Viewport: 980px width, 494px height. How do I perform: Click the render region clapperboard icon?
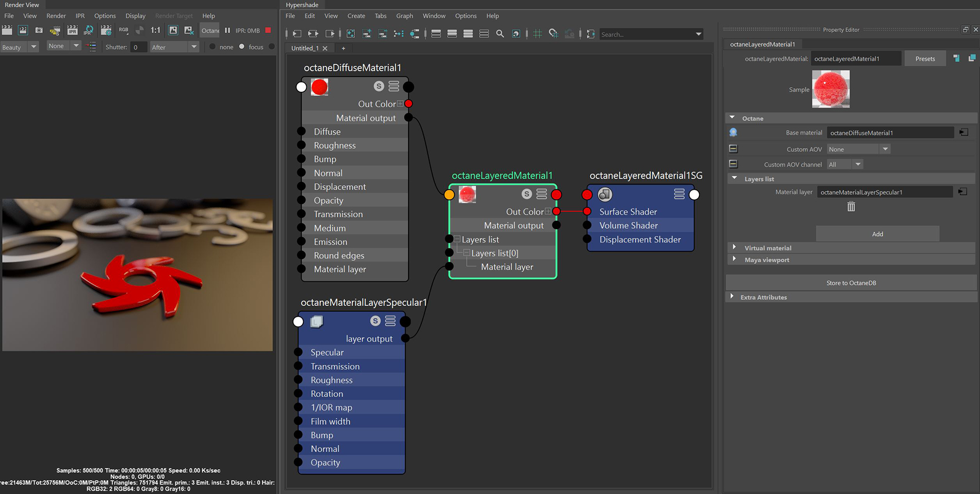[x=23, y=30]
